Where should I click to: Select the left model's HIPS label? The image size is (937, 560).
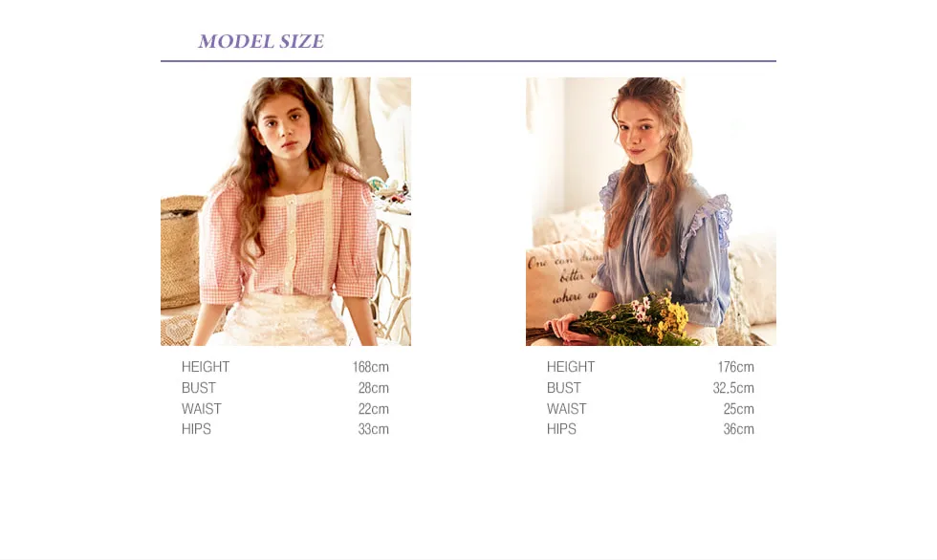(196, 429)
